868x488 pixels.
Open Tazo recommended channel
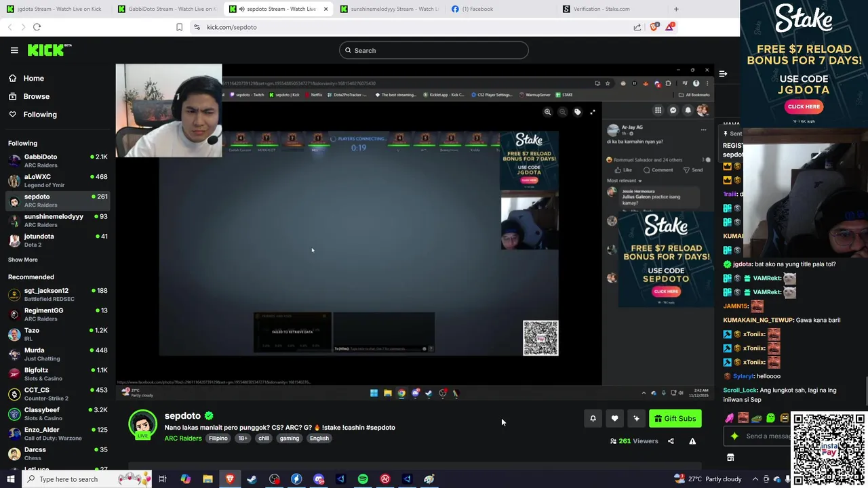coord(58,334)
